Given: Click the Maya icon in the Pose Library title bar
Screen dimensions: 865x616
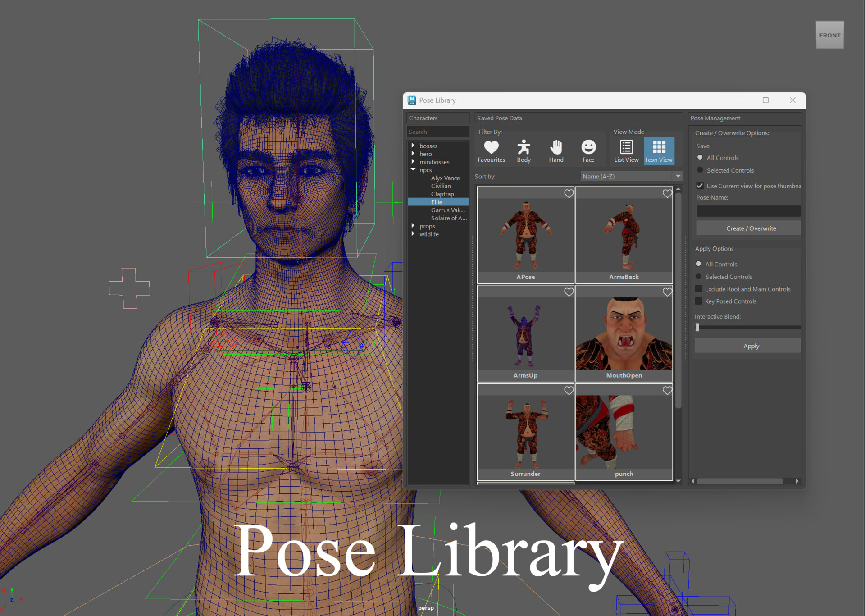Looking at the screenshot, I should (x=411, y=100).
